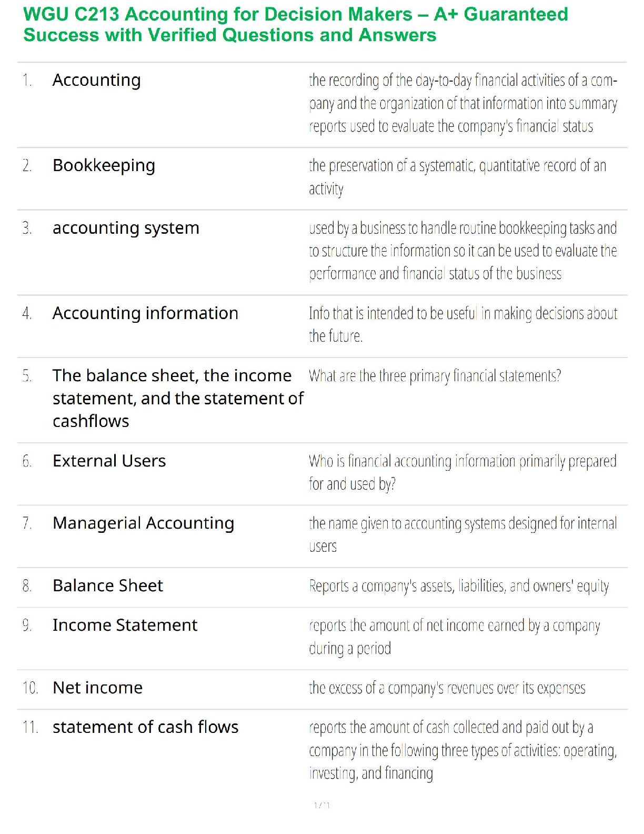Click the page number indicator at the bottom
This screenshot has width=644, height=834.
click(321, 805)
